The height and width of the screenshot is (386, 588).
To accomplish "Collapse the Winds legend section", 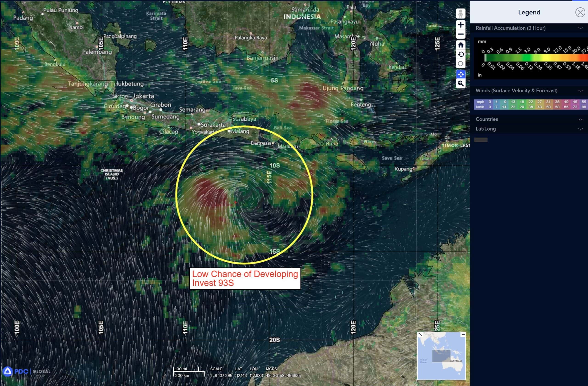I will tap(580, 91).
